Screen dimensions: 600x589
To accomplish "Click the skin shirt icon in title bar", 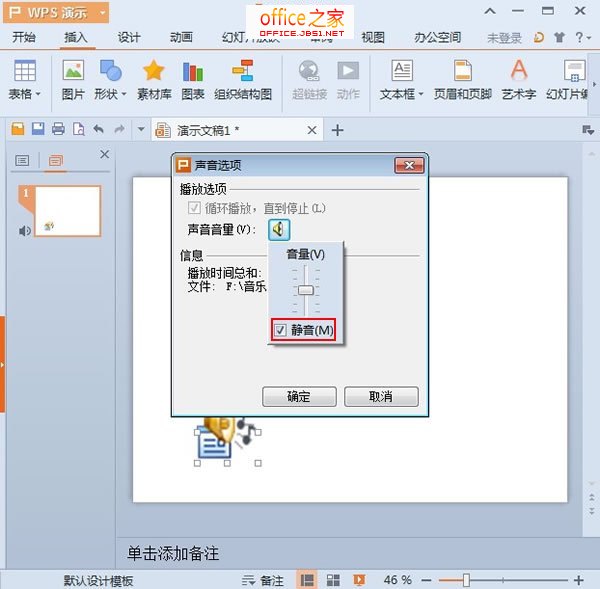I will (x=559, y=37).
